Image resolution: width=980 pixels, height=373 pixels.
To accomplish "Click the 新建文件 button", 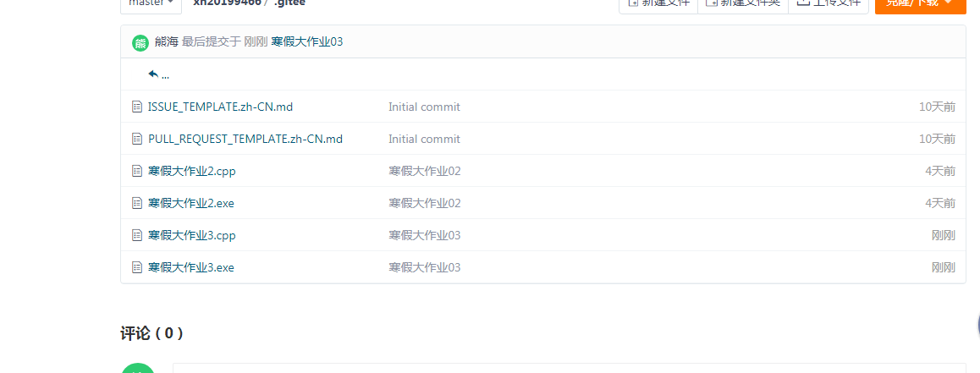I will (658, 4).
